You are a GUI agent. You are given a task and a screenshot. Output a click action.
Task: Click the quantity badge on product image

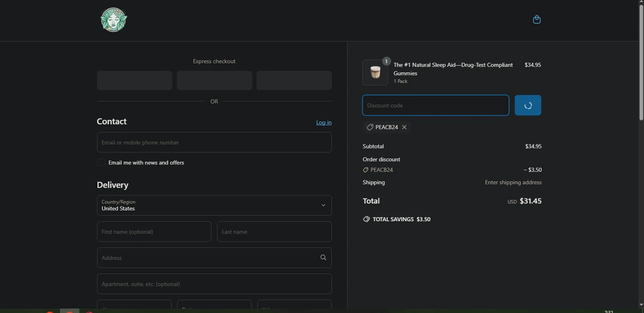click(386, 61)
